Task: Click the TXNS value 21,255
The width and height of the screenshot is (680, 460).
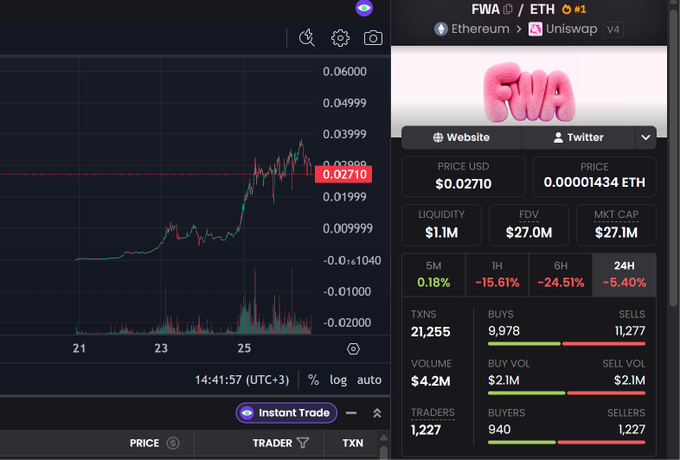Action: click(430, 332)
